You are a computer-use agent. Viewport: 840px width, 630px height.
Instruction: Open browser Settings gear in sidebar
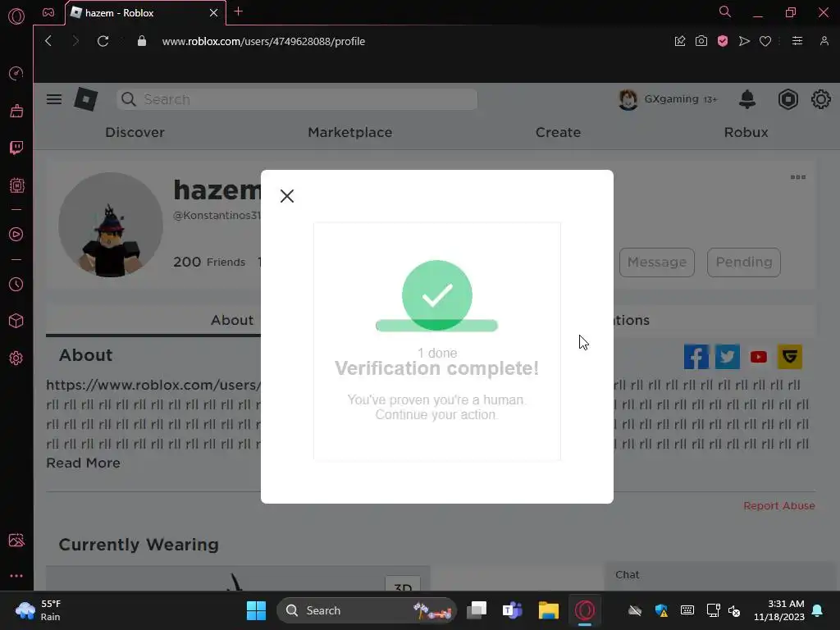(16, 358)
